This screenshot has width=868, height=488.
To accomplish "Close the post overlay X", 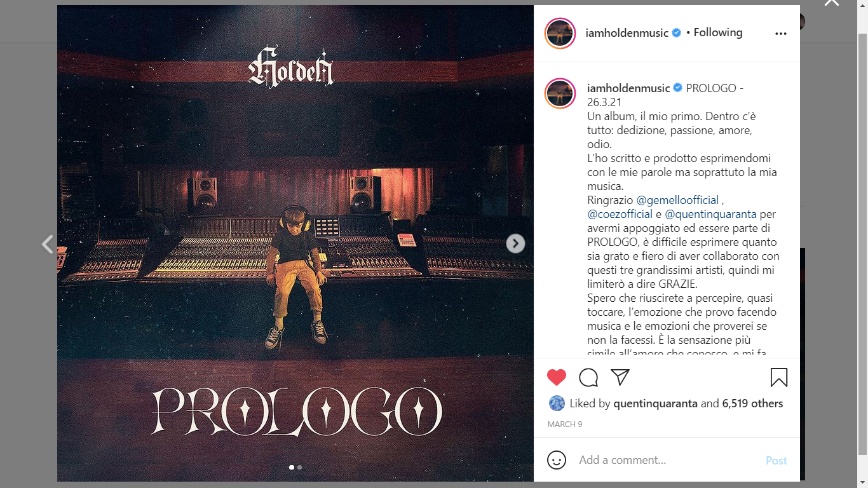I will (x=832, y=3).
